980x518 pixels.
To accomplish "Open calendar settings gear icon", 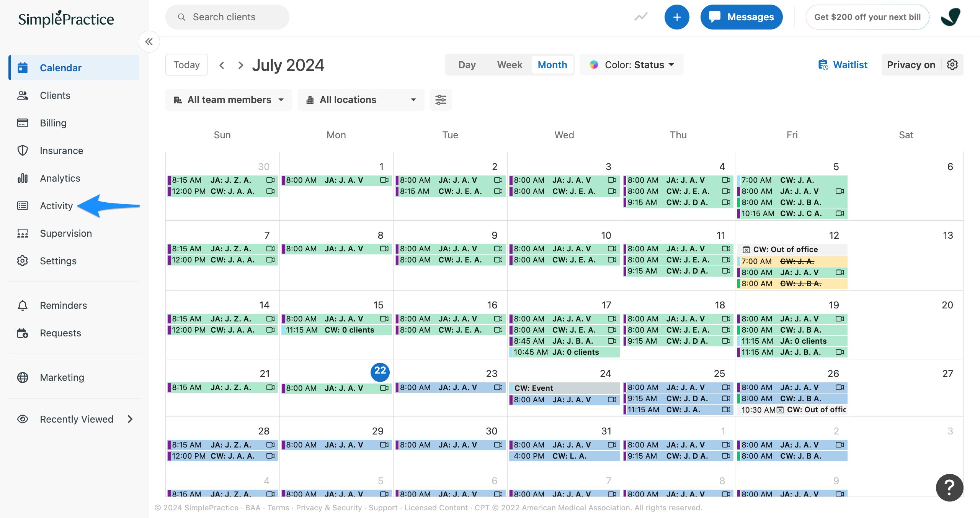I will [952, 65].
